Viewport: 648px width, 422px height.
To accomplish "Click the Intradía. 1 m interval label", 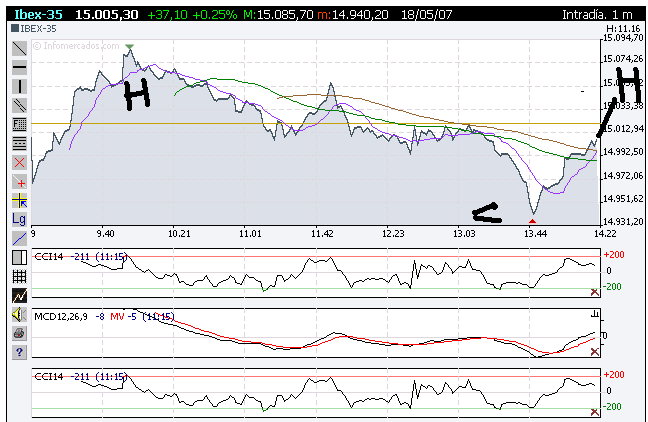I will (x=597, y=14).
